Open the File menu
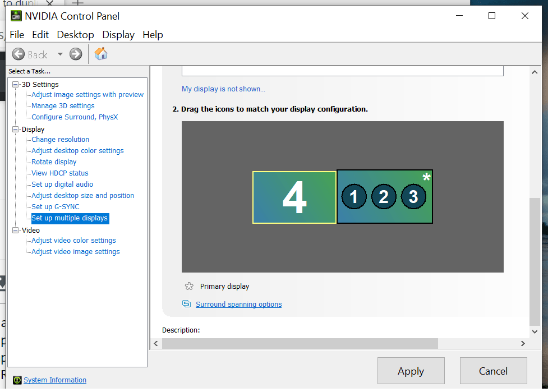548x392 pixels. point(17,35)
